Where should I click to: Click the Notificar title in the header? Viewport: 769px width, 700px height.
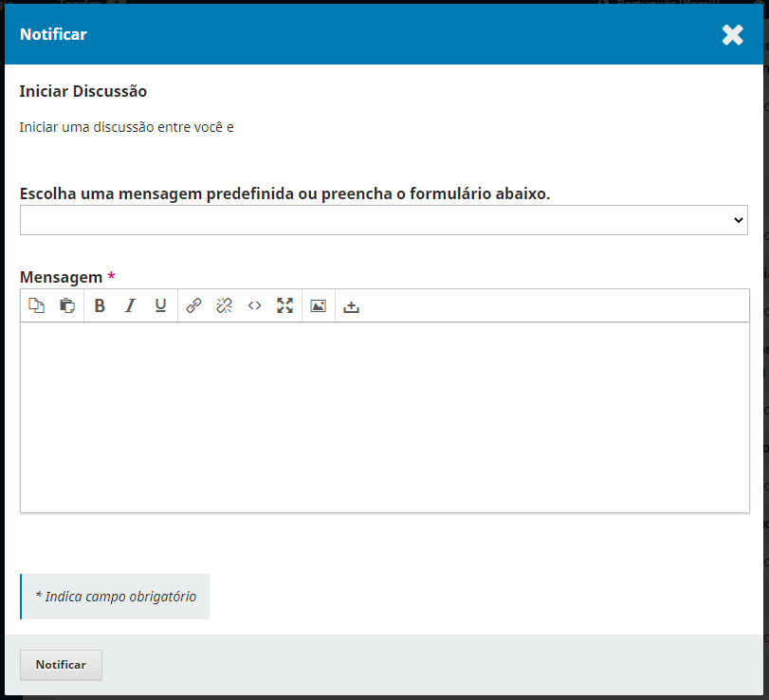point(53,34)
